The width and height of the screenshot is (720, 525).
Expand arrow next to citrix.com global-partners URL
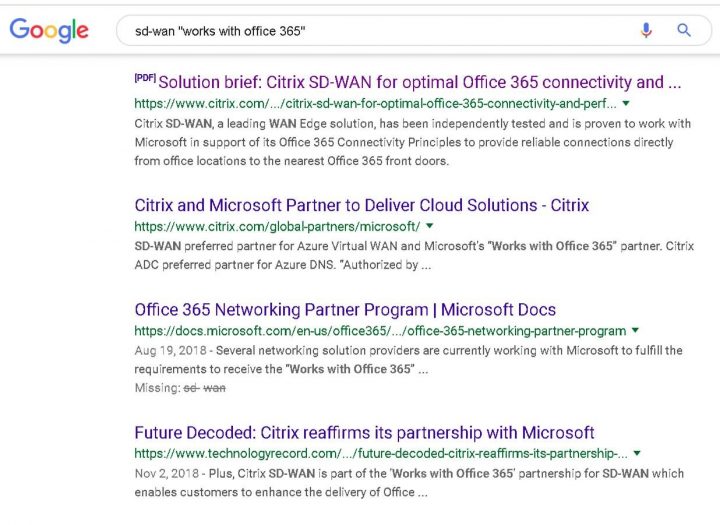coord(430,226)
